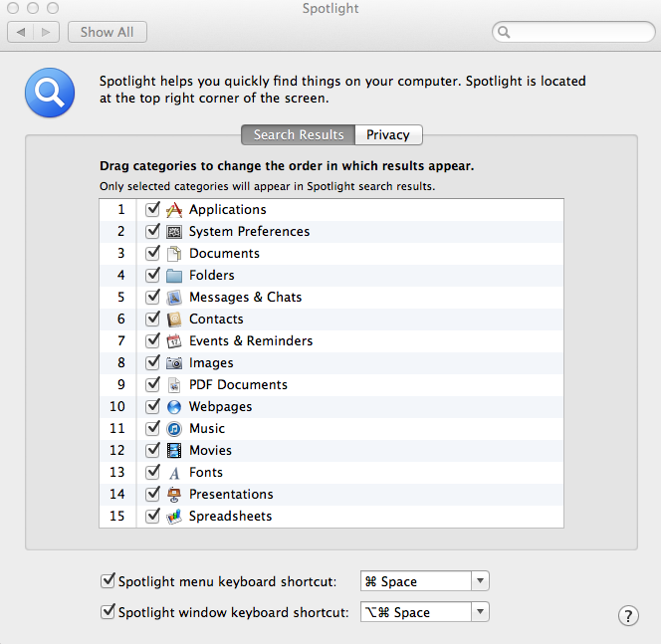Screen dimensions: 661x644
Task: Click the Documents category icon
Action: click(x=174, y=253)
